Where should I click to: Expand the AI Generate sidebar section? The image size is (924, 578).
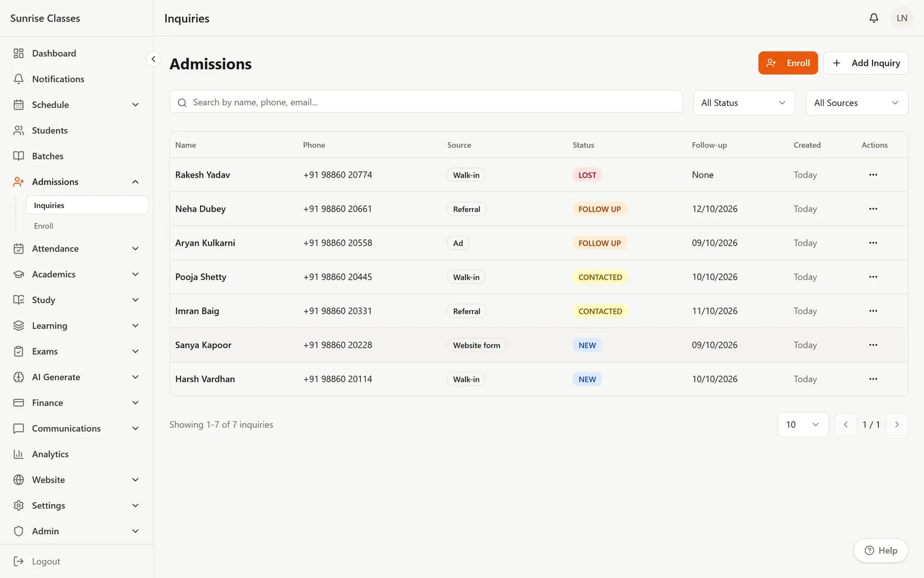point(77,377)
